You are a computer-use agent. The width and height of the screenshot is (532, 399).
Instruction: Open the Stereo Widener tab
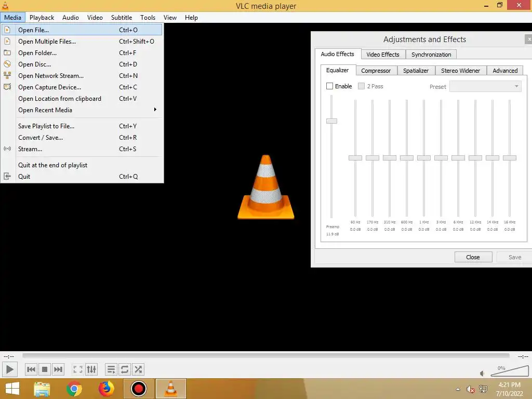pos(460,71)
